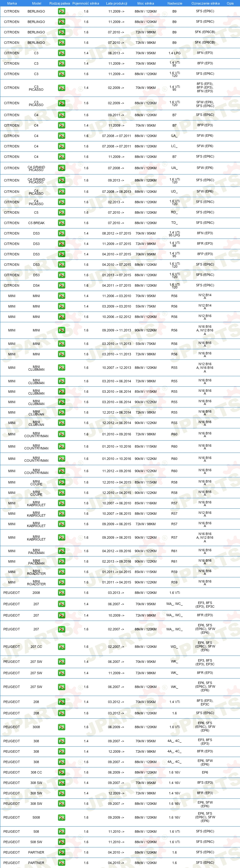
Task: Click fuel icon in Citroen DS4 row
Action: [61, 285]
